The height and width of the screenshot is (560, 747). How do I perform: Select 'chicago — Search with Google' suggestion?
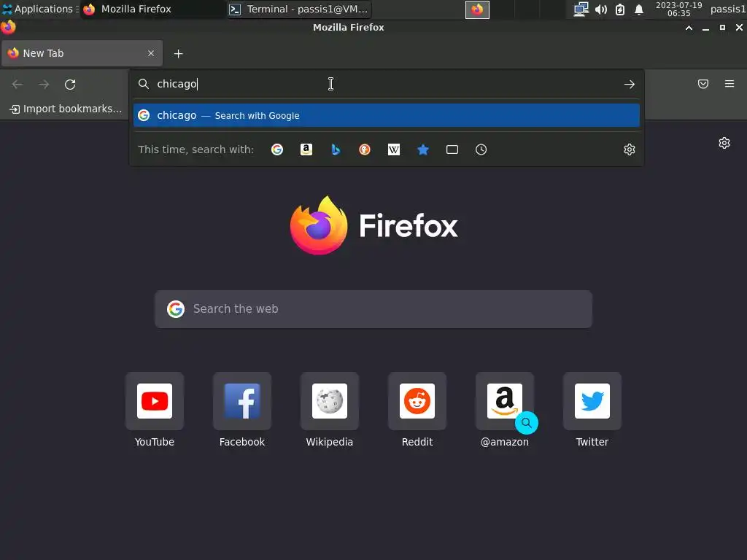pos(387,115)
